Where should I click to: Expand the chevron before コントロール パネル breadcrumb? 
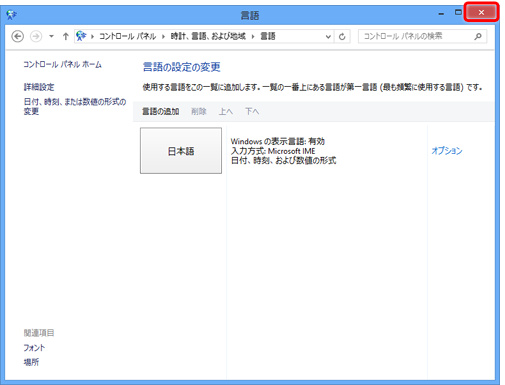[92, 36]
